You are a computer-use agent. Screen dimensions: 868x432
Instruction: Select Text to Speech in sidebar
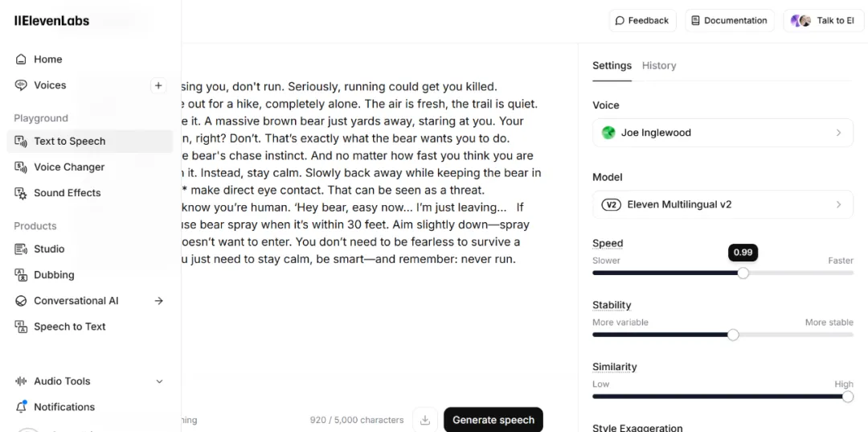pos(70,142)
